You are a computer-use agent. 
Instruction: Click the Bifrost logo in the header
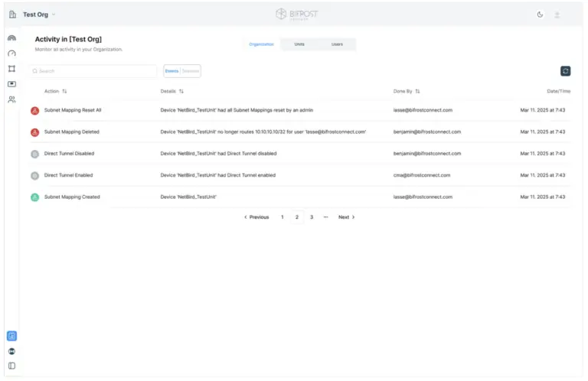click(x=296, y=15)
